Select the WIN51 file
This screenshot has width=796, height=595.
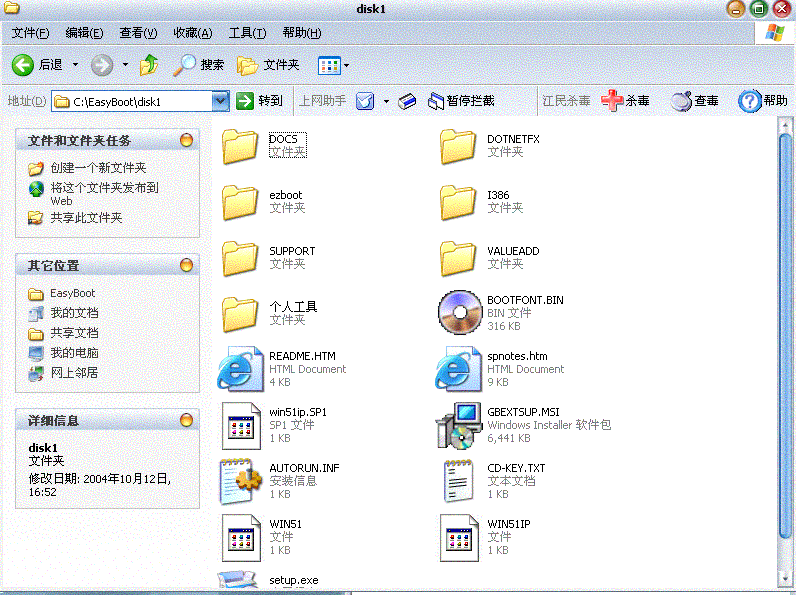click(262, 537)
